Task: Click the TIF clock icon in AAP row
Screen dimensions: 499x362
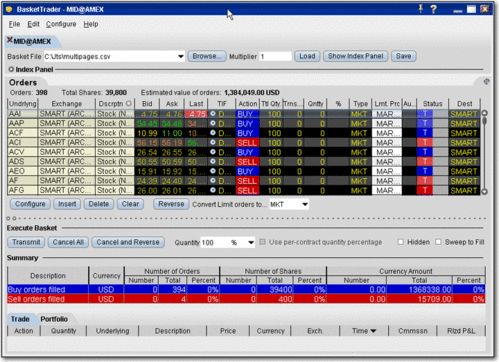Action: 213,123
